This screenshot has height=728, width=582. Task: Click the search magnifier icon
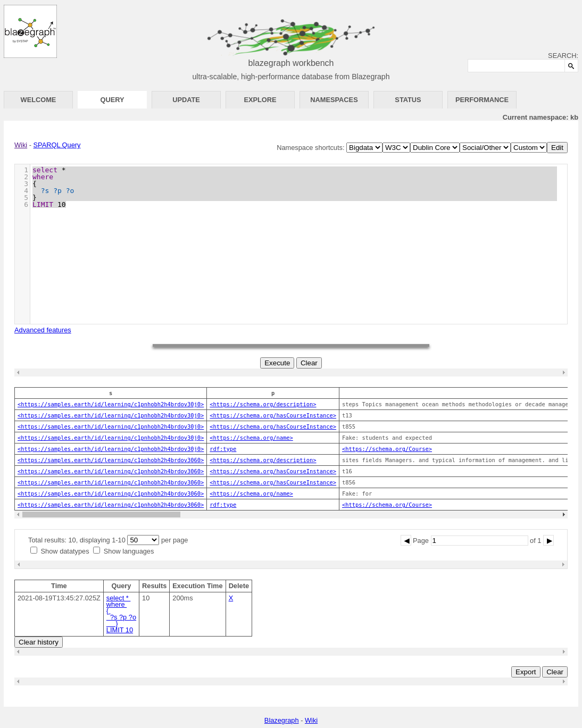(x=571, y=66)
